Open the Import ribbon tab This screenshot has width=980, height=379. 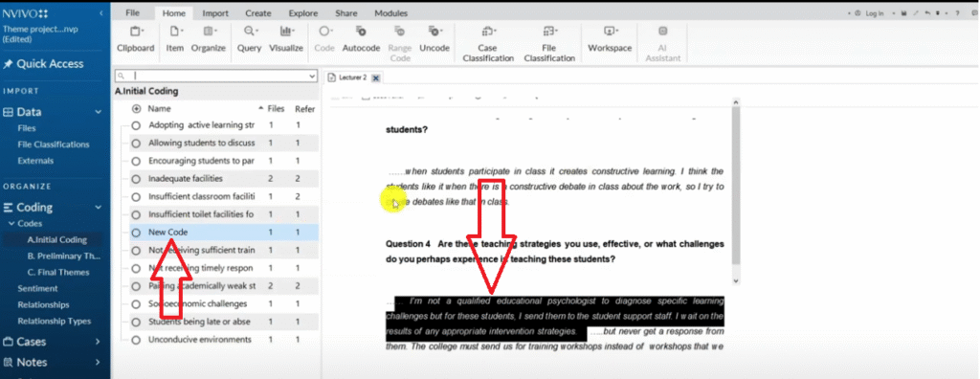tap(215, 13)
